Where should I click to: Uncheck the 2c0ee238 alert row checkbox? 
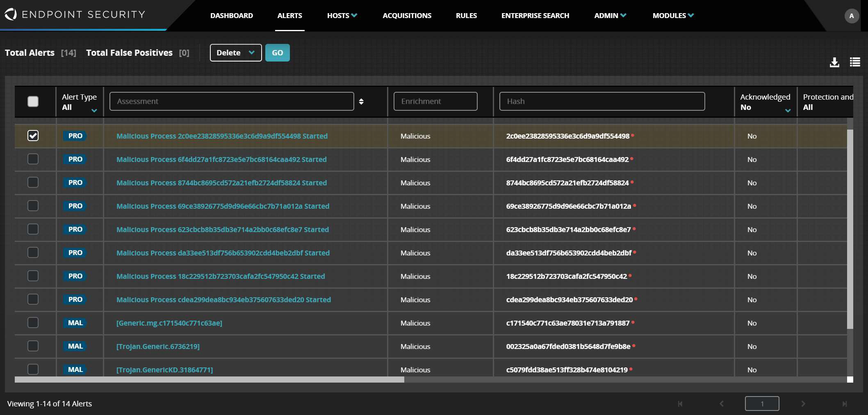click(x=33, y=136)
